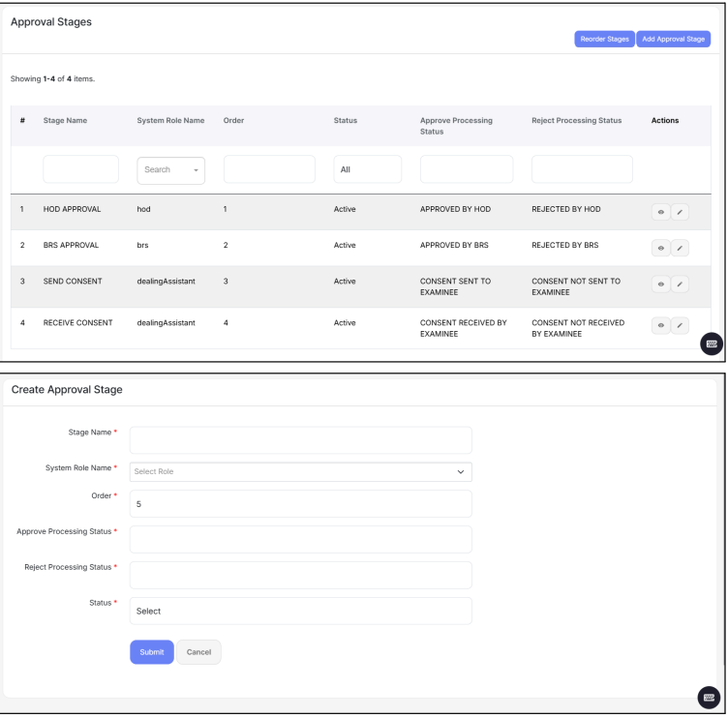Viewport: 728px width, 718px height.
Task: Click 'dealingAssistant' in the RECEIVE CONSENT row
Action: point(166,323)
